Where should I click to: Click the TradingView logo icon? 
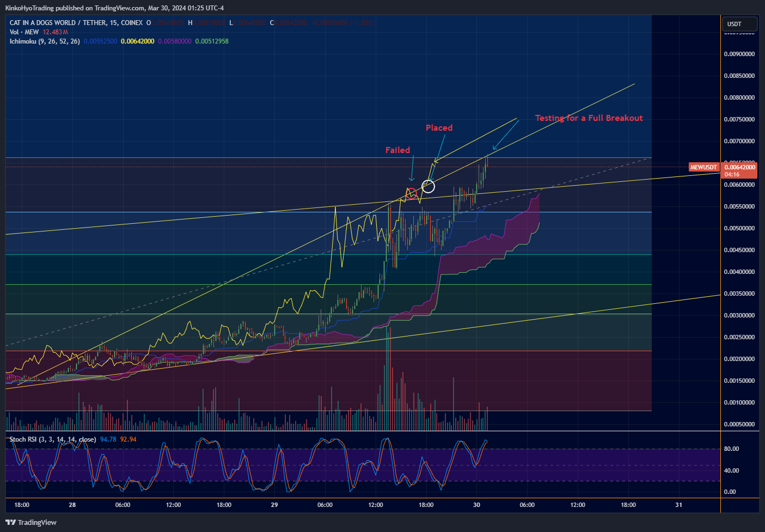point(10,522)
